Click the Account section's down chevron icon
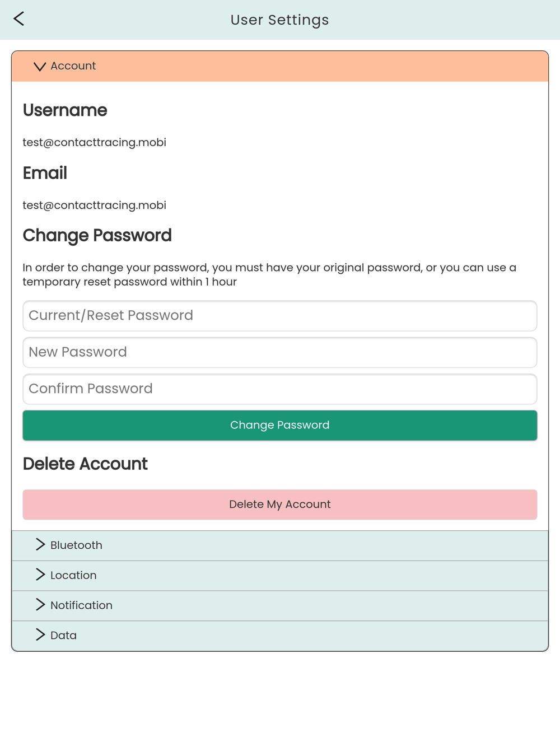560x747 pixels. [39, 67]
